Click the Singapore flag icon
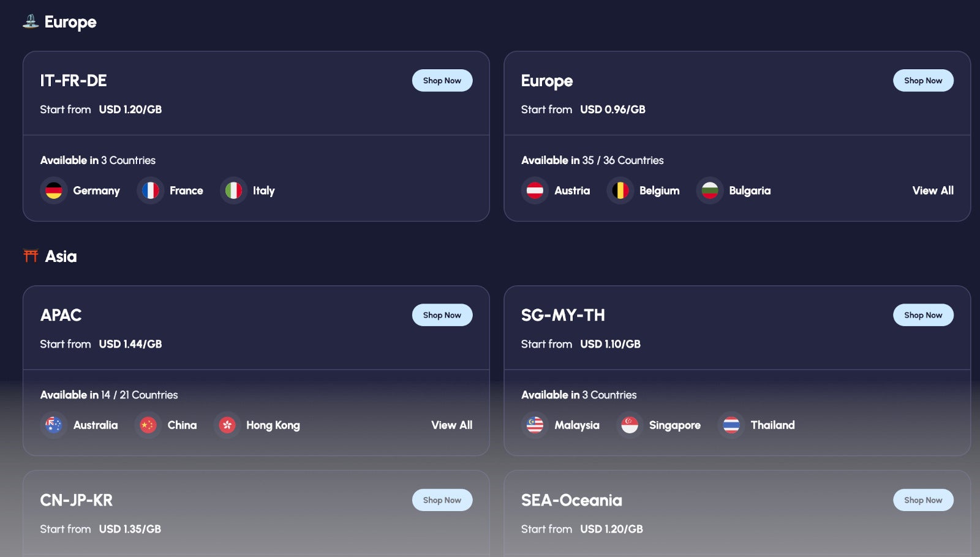This screenshot has width=980, height=557. pos(630,425)
